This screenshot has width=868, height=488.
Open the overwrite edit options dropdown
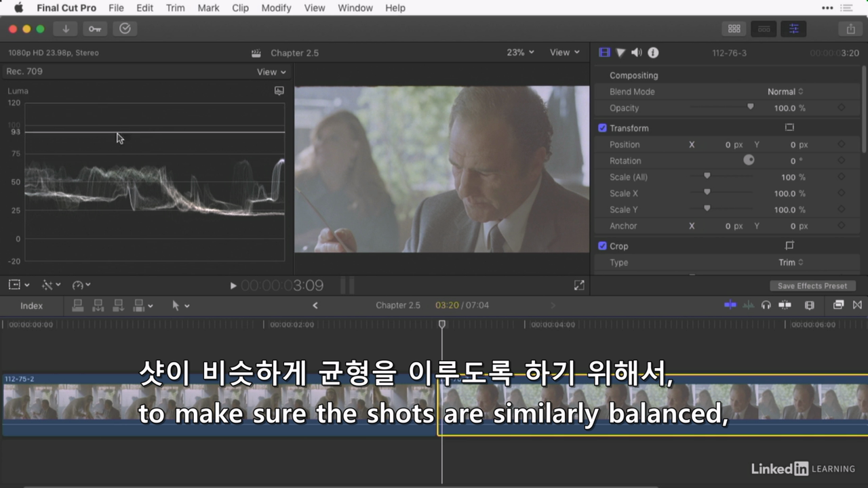pos(143,305)
